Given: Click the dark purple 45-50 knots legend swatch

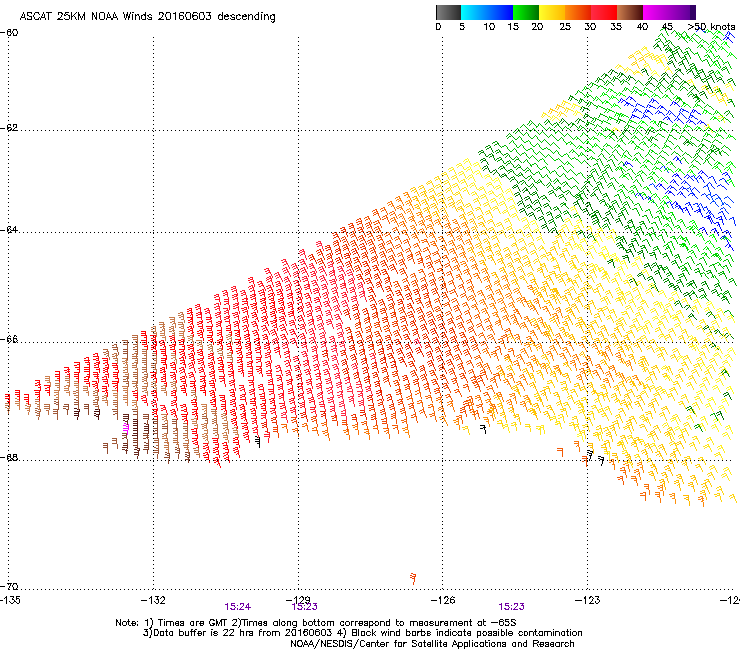Looking at the screenshot, I should 682,12.
